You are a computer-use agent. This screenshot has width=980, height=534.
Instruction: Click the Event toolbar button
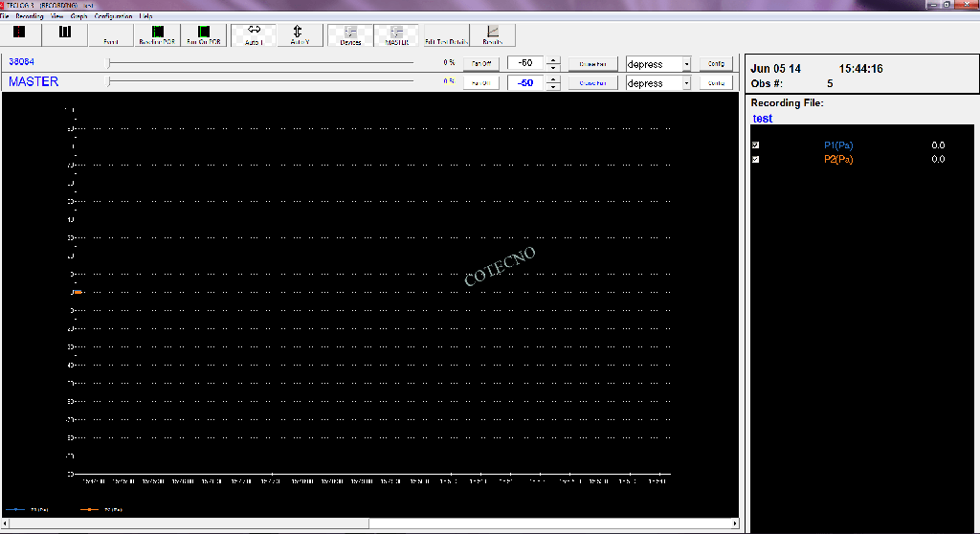[111, 35]
